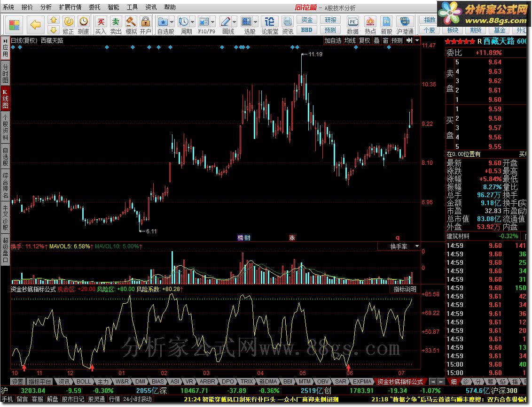
Task: Expand the F10/F9 dropdown arrow
Action: (213, 22)
